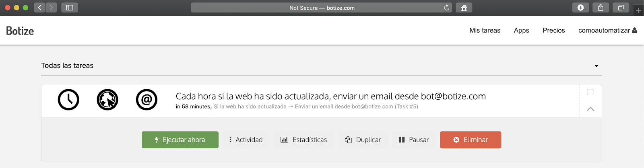Show all Safari tabs overview
The image size is (644, 168).
click(x=621, y=8)
